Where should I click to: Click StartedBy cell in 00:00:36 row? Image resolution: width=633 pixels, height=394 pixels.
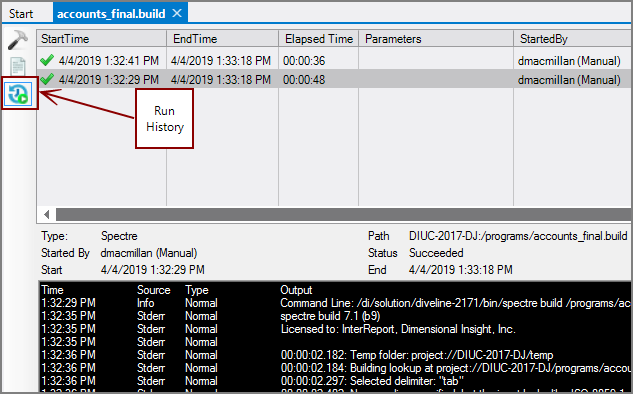coord(569,61)
